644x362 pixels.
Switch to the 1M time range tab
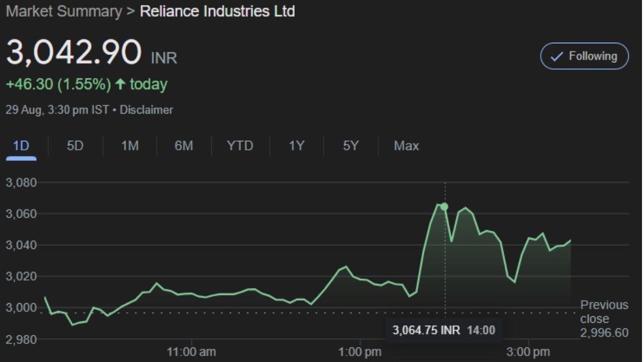130,146
